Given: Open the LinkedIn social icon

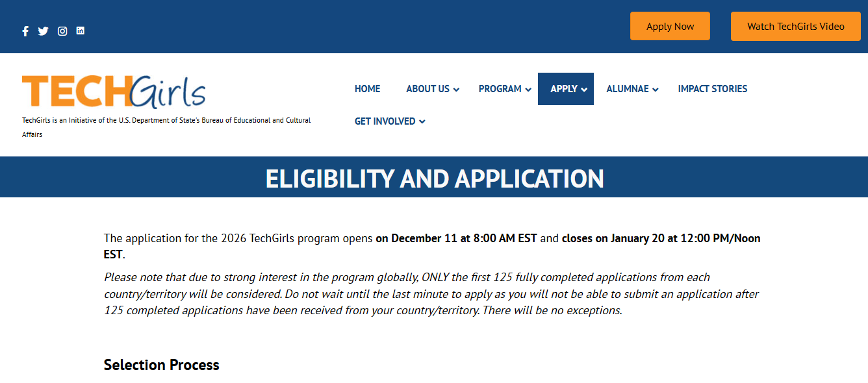Looking at the screenshot, I should (80, 31).
